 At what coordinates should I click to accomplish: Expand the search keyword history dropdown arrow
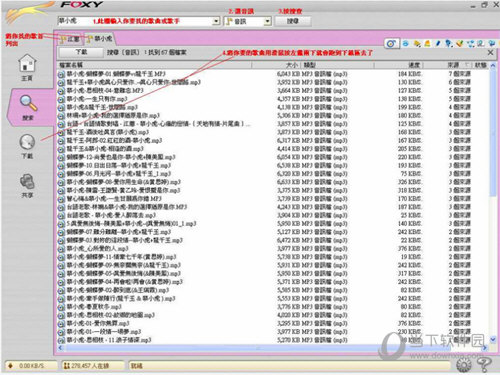[216, 21]
